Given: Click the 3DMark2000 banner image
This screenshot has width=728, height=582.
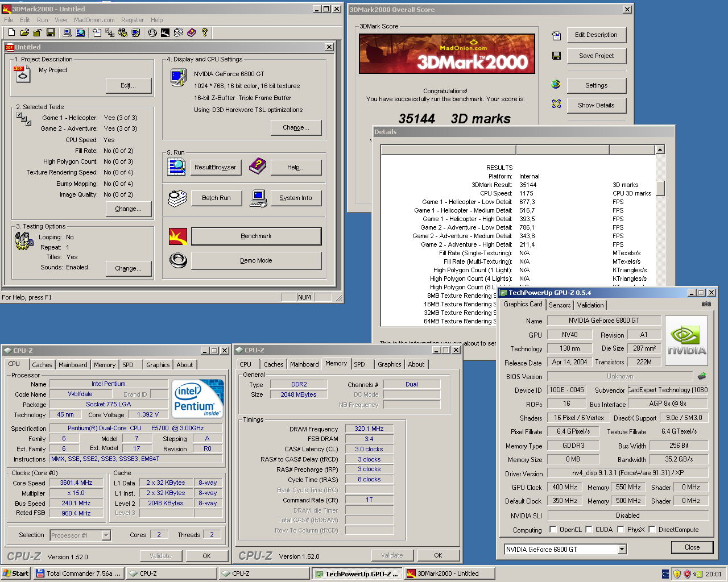Looking at the screenshot, I should click(447, 53).
